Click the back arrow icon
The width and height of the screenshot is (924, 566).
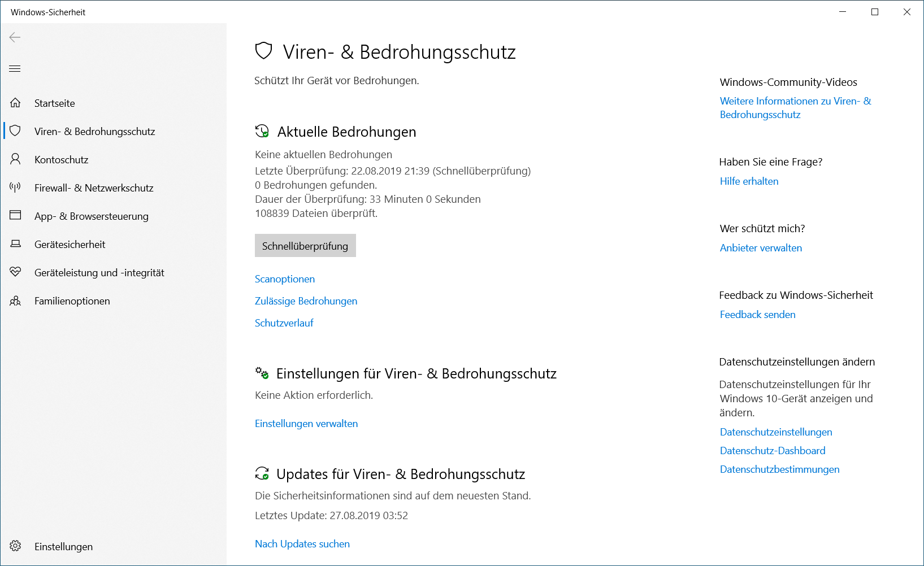(x=15, y=37)
